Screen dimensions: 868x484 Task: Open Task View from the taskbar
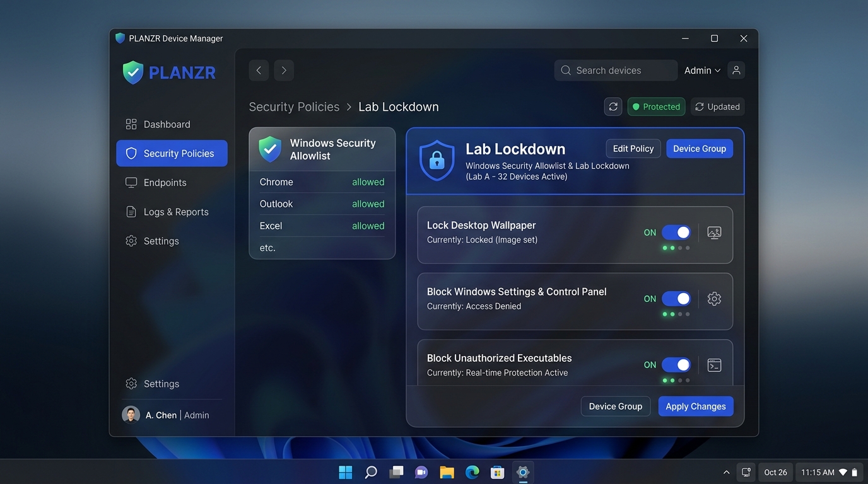click(x=396, y=472)
